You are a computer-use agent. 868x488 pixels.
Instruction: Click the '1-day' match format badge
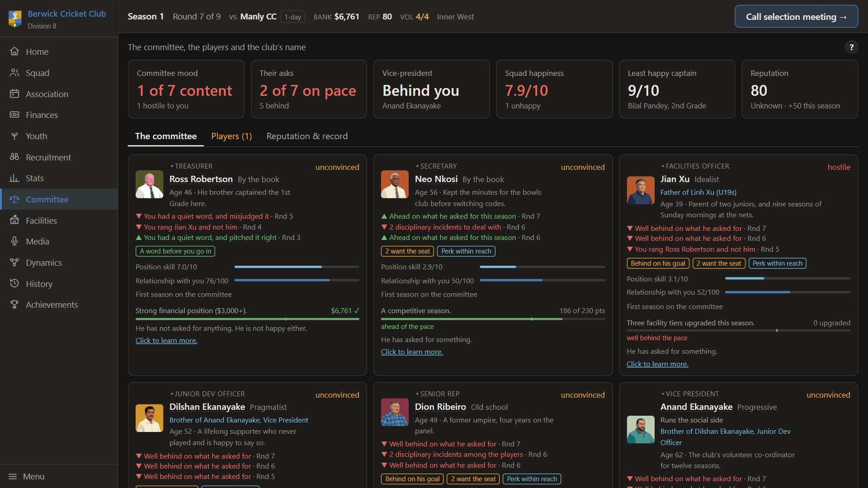tap(292, 17)
